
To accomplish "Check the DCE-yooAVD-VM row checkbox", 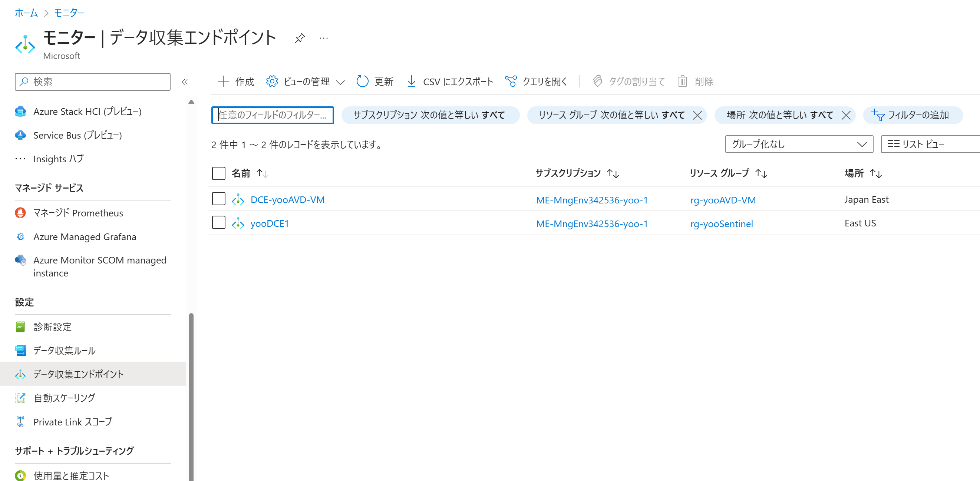I will 218,199.
